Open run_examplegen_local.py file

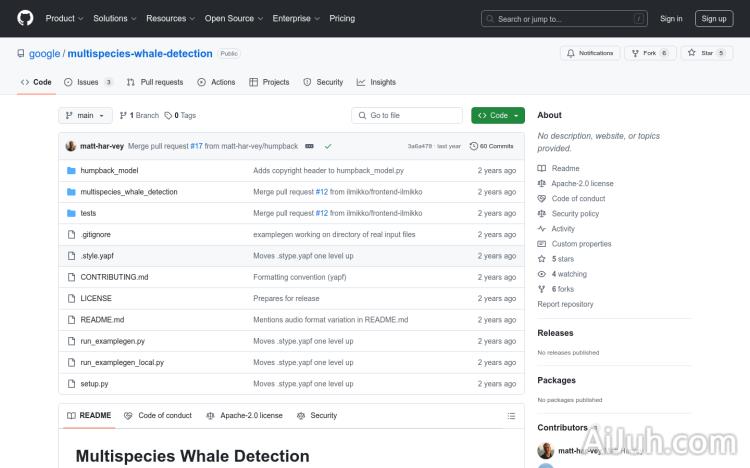coord(122,362)
